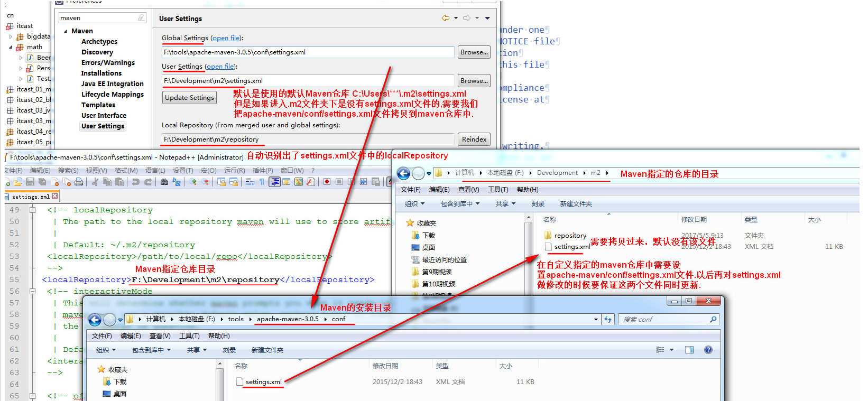Image resolution: width=868 pixels, height=401 pixels.
Task: Click the Print icon in Notepad++ toolbar
Action: [78, 182]
